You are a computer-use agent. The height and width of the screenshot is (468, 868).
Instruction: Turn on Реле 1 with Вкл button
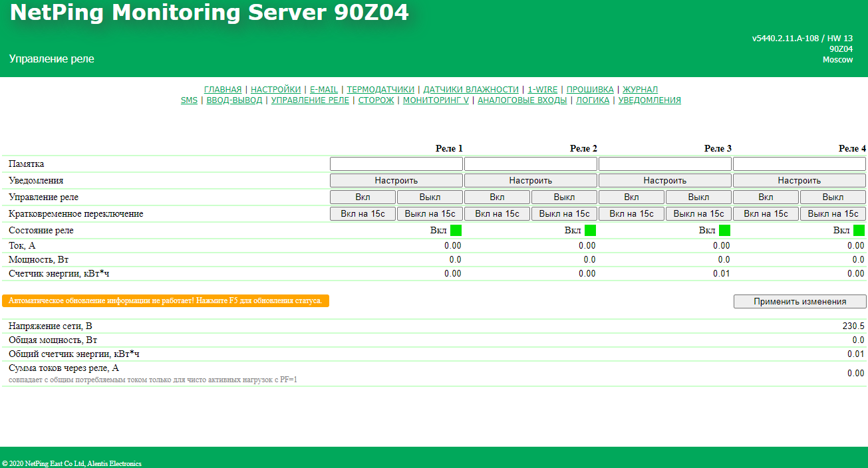pyautogui.click(x=363, y=197)
